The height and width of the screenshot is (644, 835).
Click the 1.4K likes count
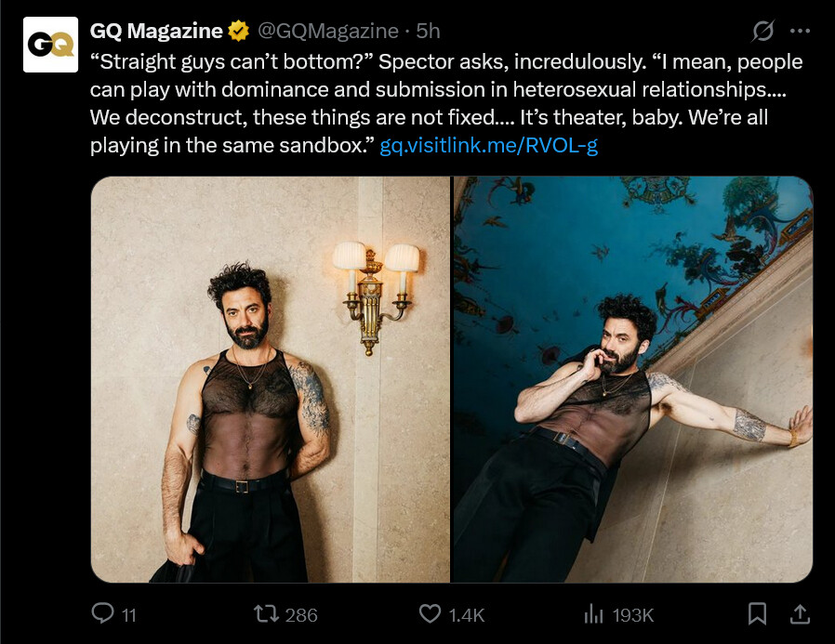(466, 615)
